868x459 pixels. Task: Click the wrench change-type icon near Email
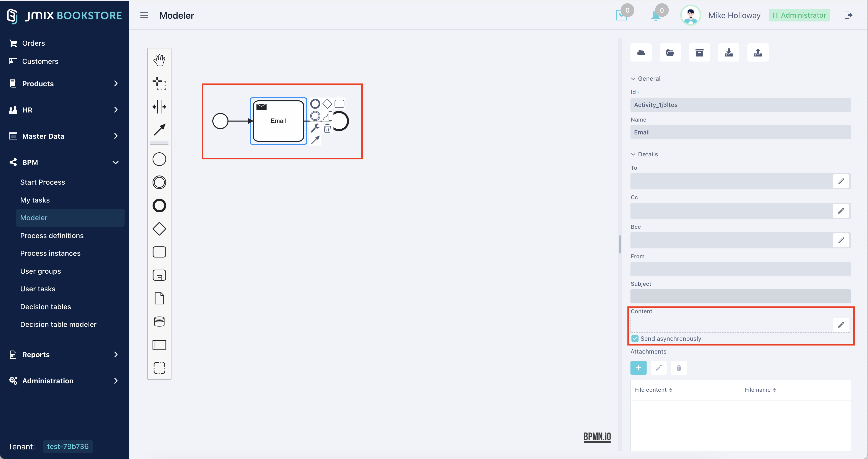point(315,128)
